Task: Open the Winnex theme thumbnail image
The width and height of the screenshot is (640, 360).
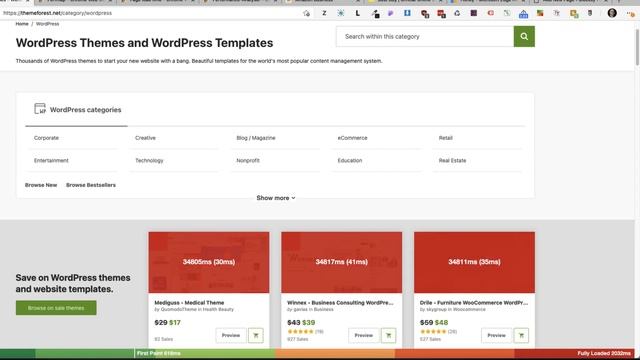Action: click(342, 262)
